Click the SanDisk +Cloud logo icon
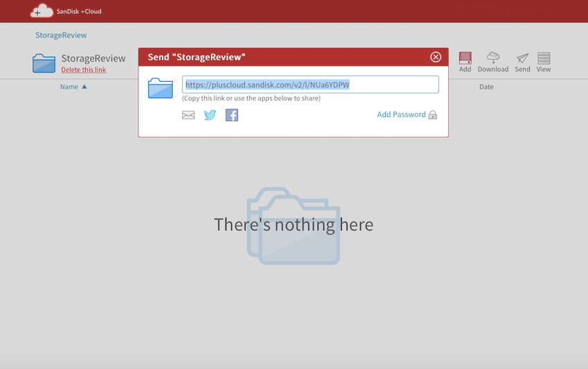Screen dimensions: 588x369 pyautogui.click(x=42, y=11)
